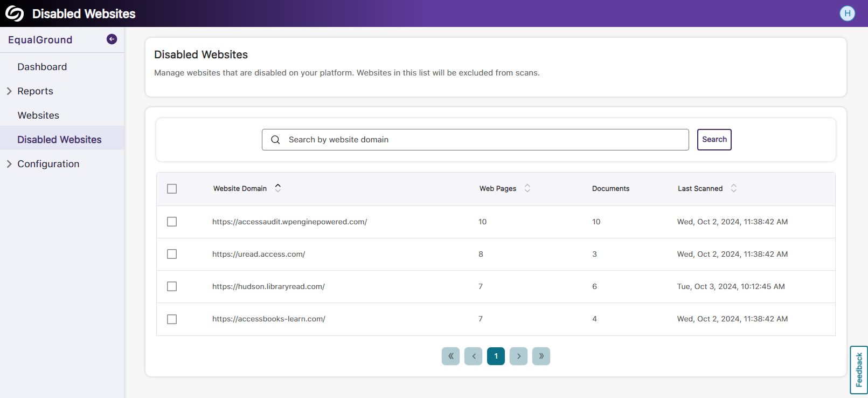The width and height of the screenshot is (868, 398).
Task: Go to the first page of results
Action: point(450,356)
